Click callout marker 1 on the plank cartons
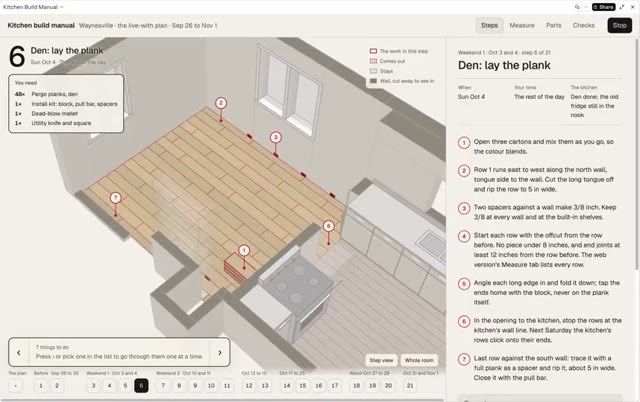640x402 pixels. [x=244, y=250]
